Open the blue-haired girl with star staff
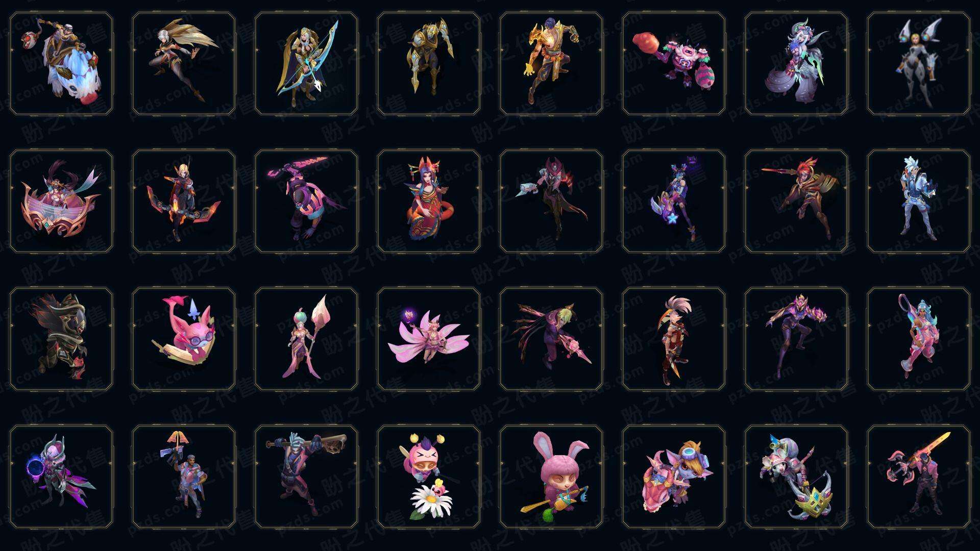The height and width of the screenshot is (551, 980). point(674,202)
